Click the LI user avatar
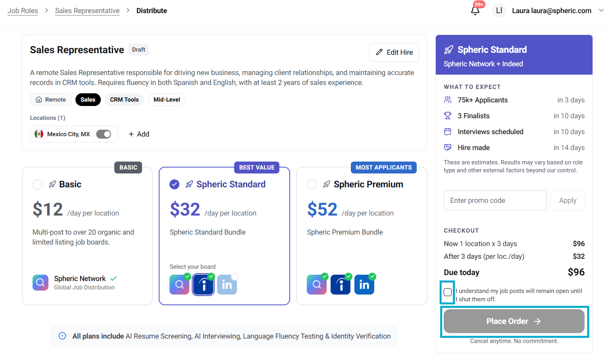Viewport: 608px width, 364px height. click(499, 11)
